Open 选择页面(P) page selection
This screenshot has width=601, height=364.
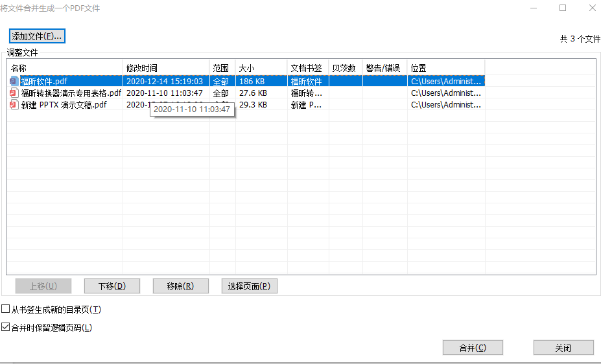click(x=249, y=286)
